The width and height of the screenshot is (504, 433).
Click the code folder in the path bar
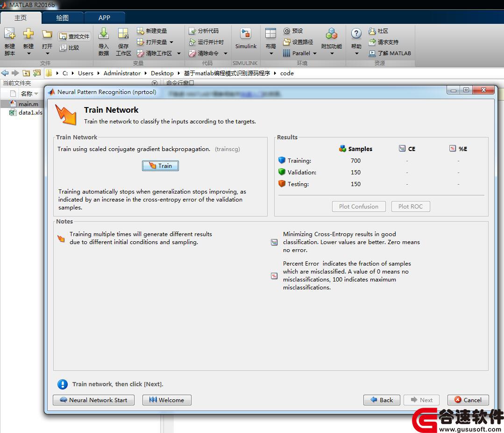coord(287,73)
